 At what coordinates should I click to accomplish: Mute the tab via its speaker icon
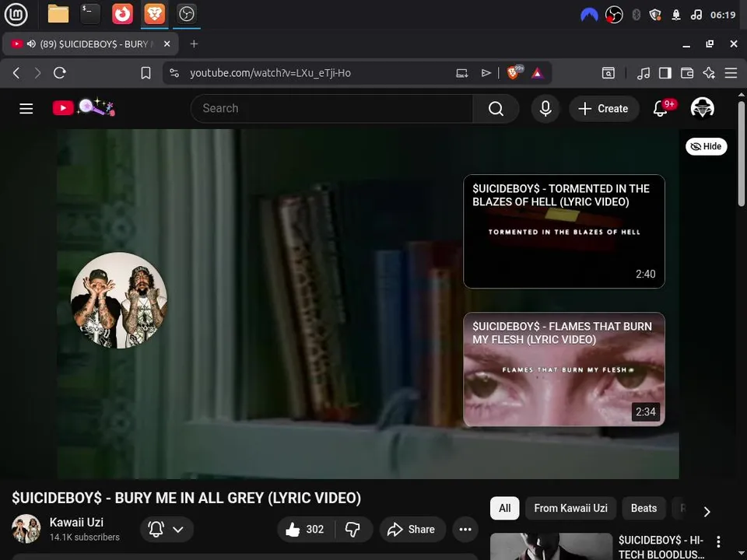pos(31,44)
